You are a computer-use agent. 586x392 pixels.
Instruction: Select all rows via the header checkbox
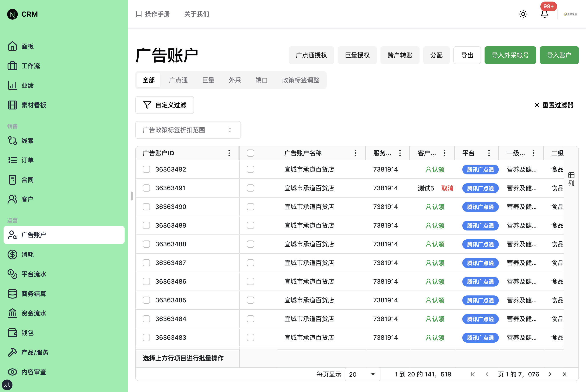pyautogui.click(x=250, y=153)
